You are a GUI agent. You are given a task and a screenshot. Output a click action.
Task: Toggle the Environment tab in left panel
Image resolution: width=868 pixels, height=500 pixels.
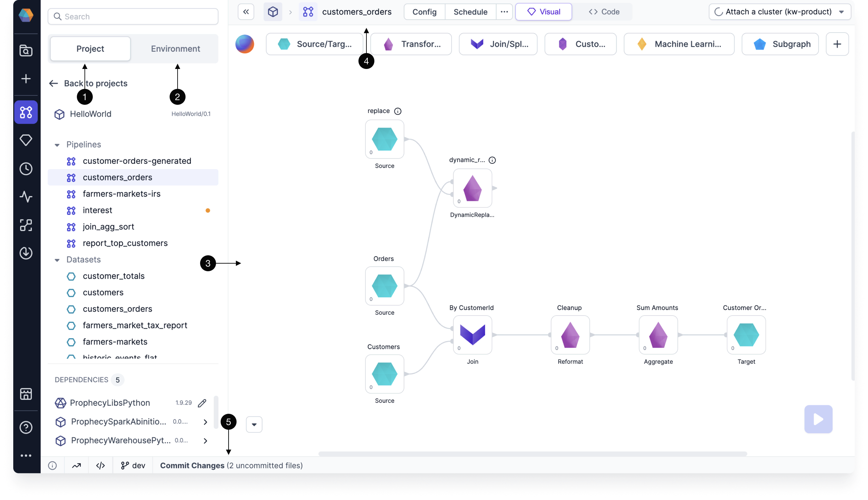175,48
